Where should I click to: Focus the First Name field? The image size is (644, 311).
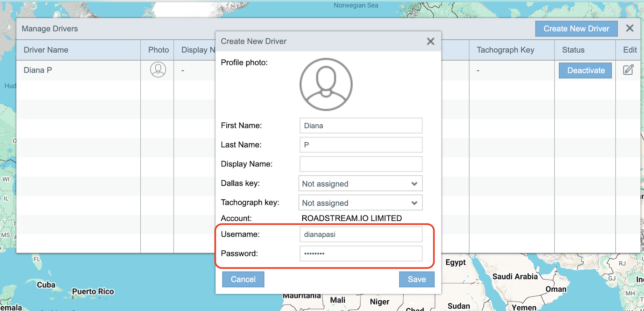coord(360,125)
